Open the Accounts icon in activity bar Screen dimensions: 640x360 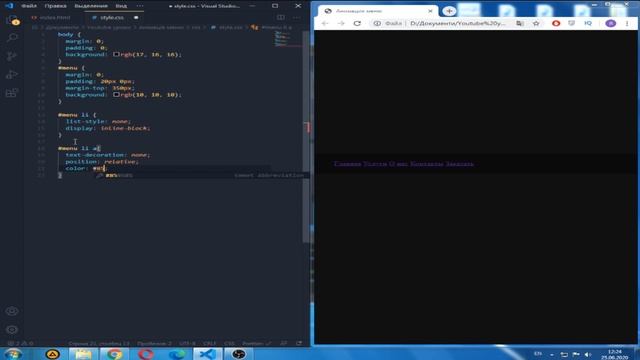pos(12,311)
